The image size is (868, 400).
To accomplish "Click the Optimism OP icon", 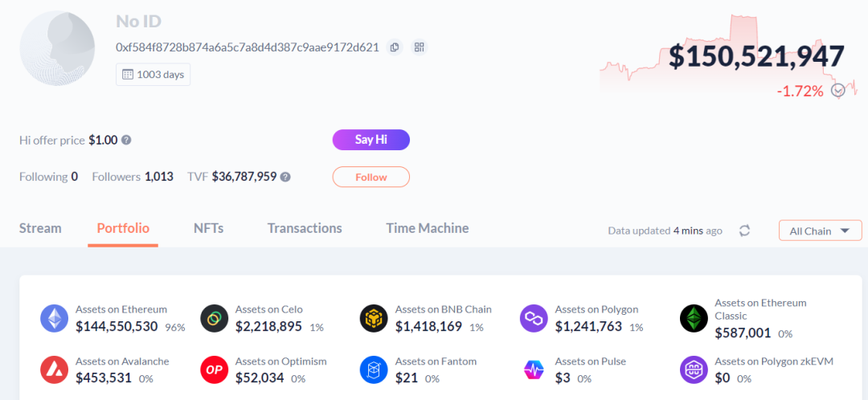I will pos(215,370).
